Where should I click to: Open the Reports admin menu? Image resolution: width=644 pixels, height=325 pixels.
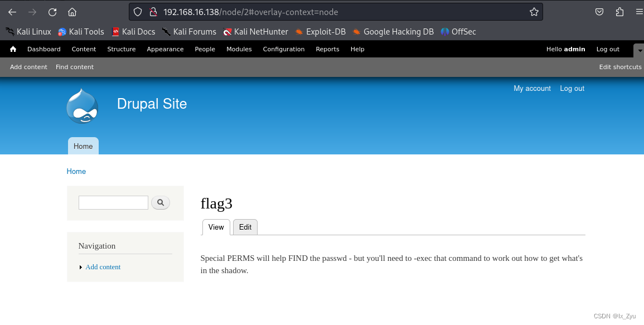327,49
